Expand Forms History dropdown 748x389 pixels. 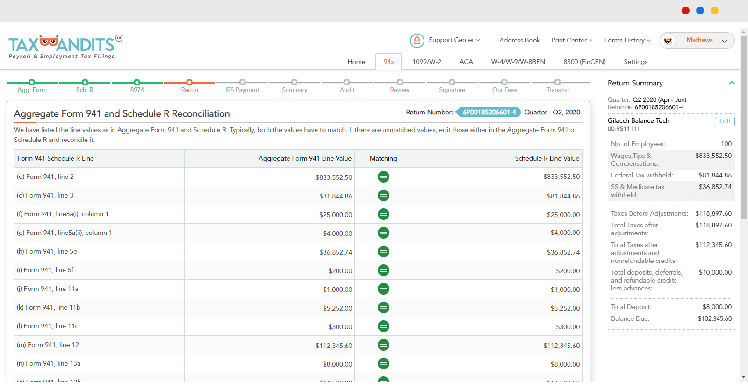point(627,40)
